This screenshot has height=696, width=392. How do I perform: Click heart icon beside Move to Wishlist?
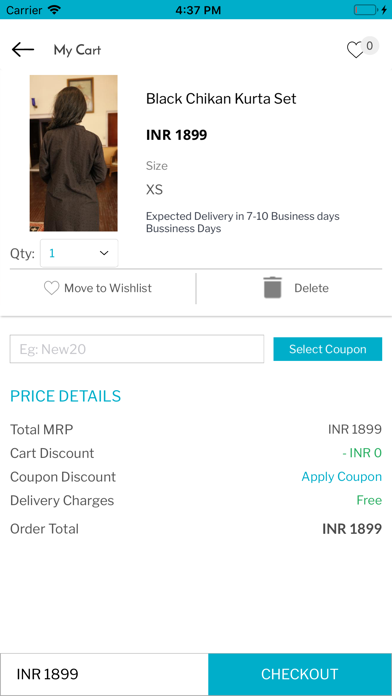coord(51,289)
